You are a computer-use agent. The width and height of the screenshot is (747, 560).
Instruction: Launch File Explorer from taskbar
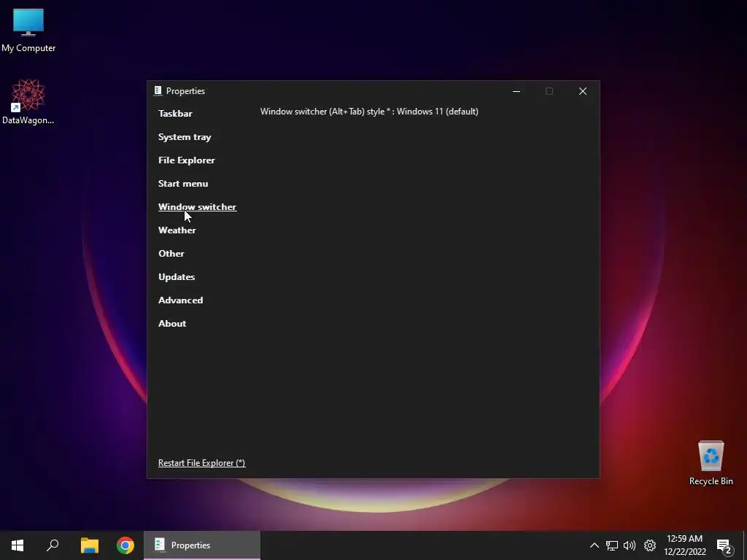click(x=89, y=545)
